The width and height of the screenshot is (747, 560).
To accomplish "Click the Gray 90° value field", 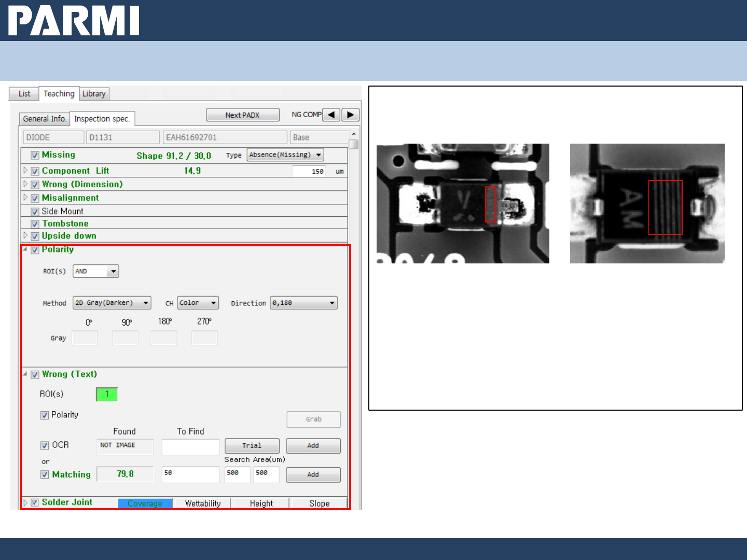I will pos(125,338).
